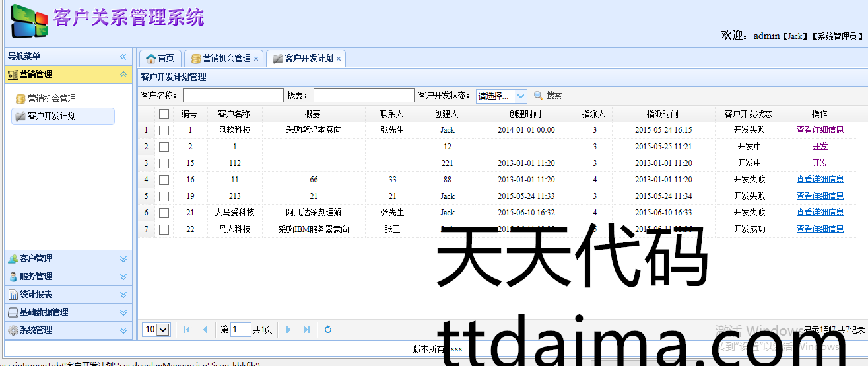Check the select-all checkbox in table header
Viewport: 868px width, 366px height.
[164, 114]
